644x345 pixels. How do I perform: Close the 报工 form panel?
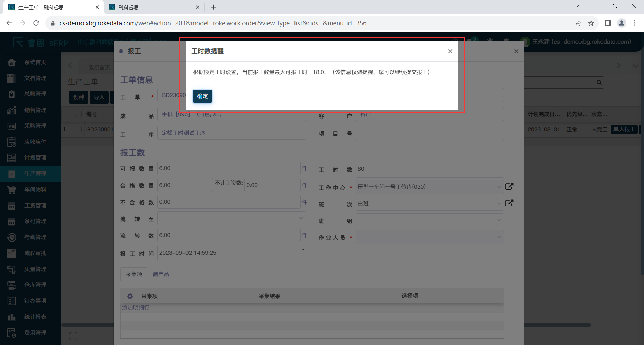pyautogui.click(x=516, y=51)
